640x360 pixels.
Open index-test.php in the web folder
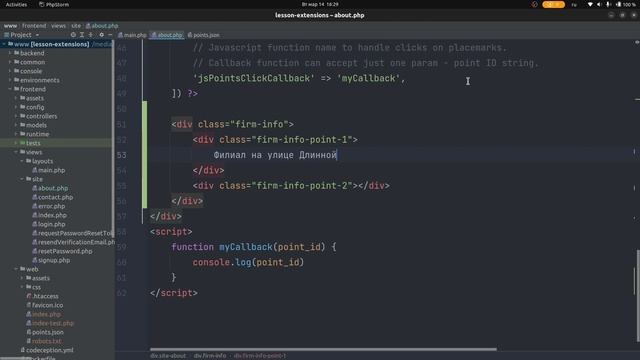[50, 323]
